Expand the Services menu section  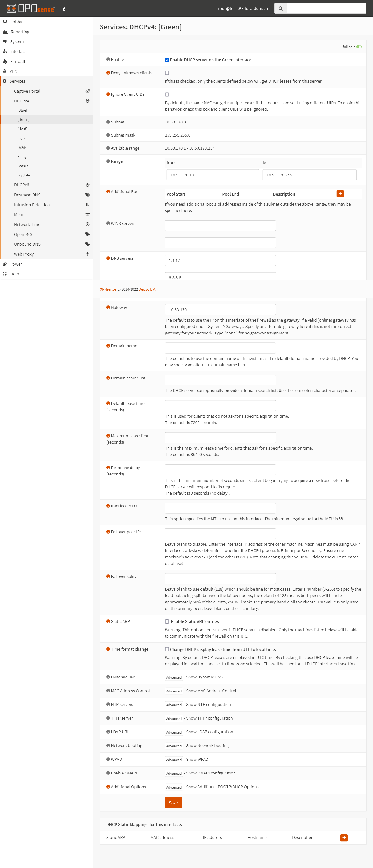pyautogui.click(x=47, y=81)
